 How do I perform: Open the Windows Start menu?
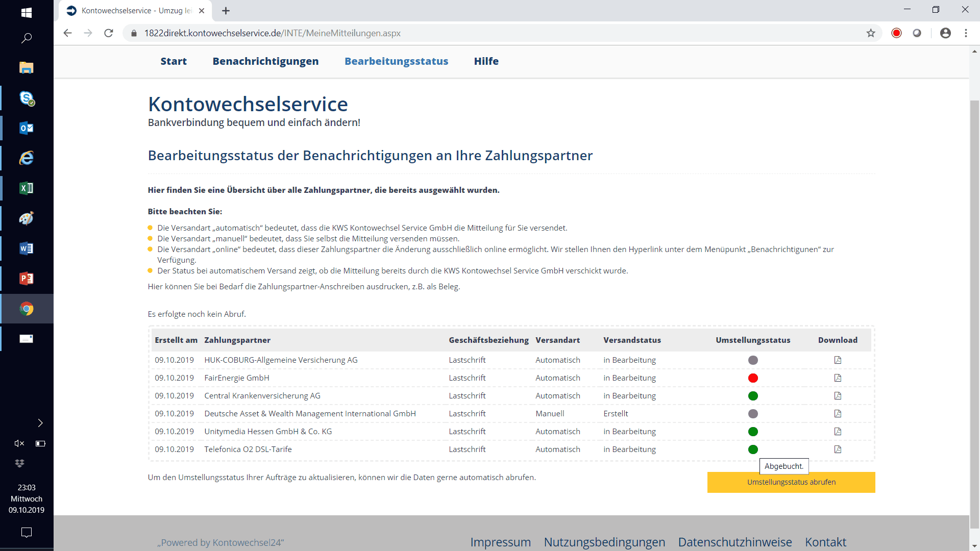[27, 12]
